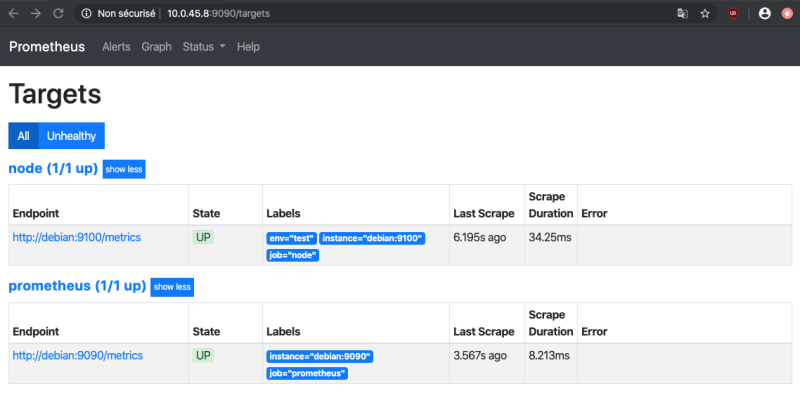
Task: Open the translate page icon
Action: (682, 14)
